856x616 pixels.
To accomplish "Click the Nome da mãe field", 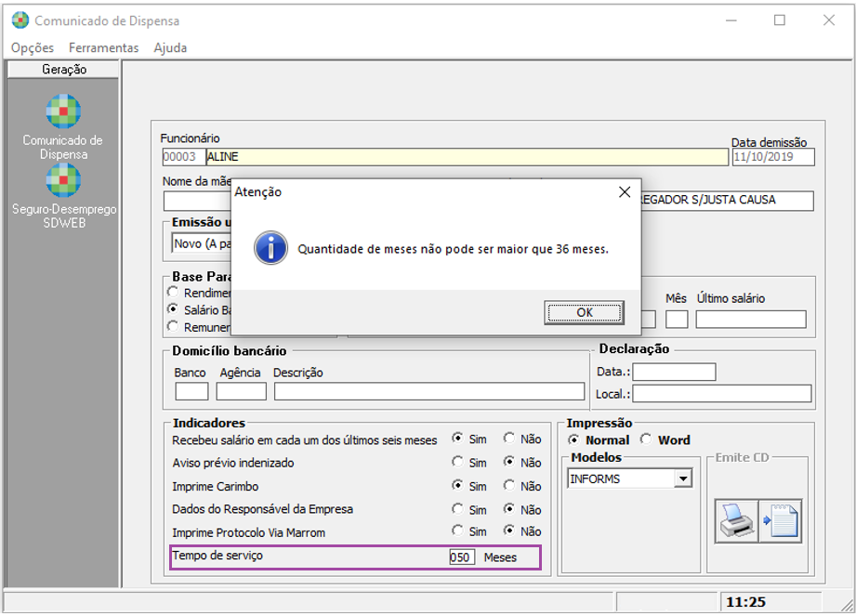I will 197,201.
